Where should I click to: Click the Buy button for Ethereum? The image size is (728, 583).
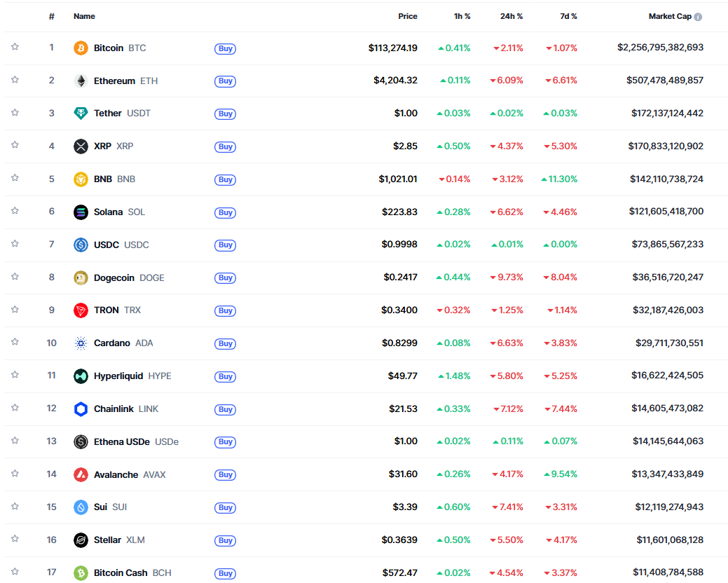point(225,81)
